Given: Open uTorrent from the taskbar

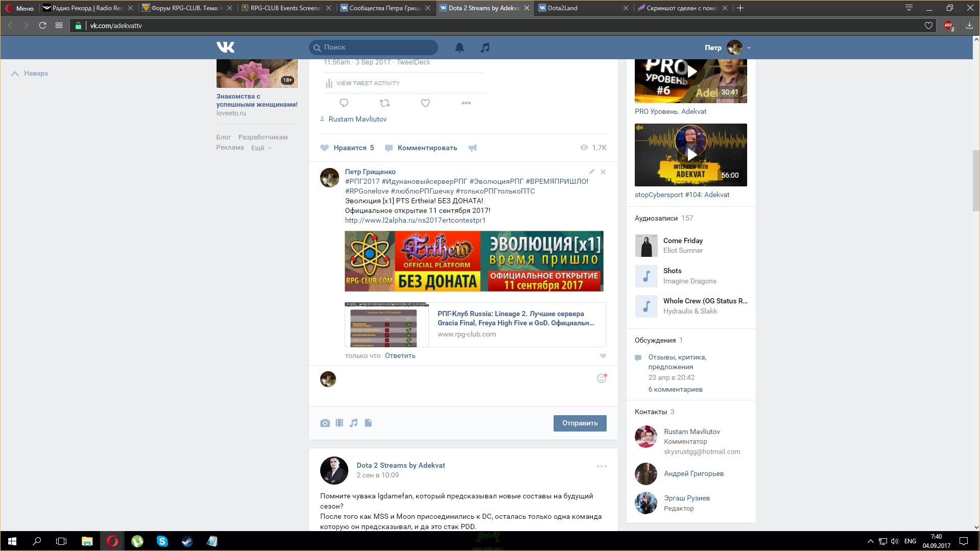Looking at the screenshot, I should [x=137, y=541].
